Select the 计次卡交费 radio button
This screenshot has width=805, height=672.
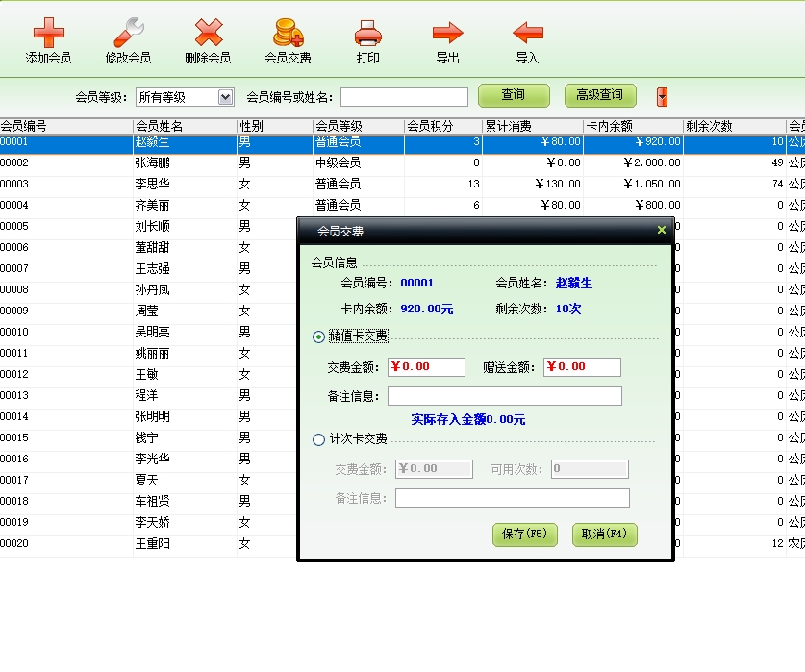pos(319,439)
